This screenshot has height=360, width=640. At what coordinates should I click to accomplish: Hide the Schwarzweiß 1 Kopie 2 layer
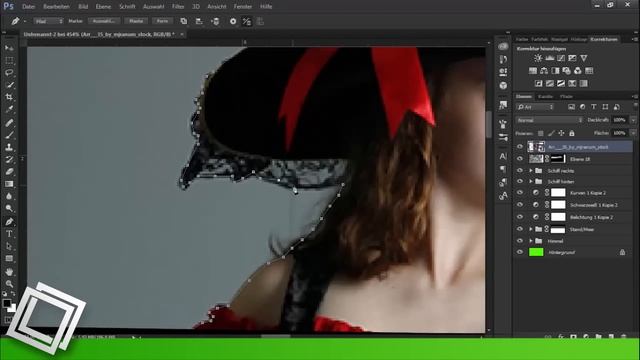click(x=520, y=205)
